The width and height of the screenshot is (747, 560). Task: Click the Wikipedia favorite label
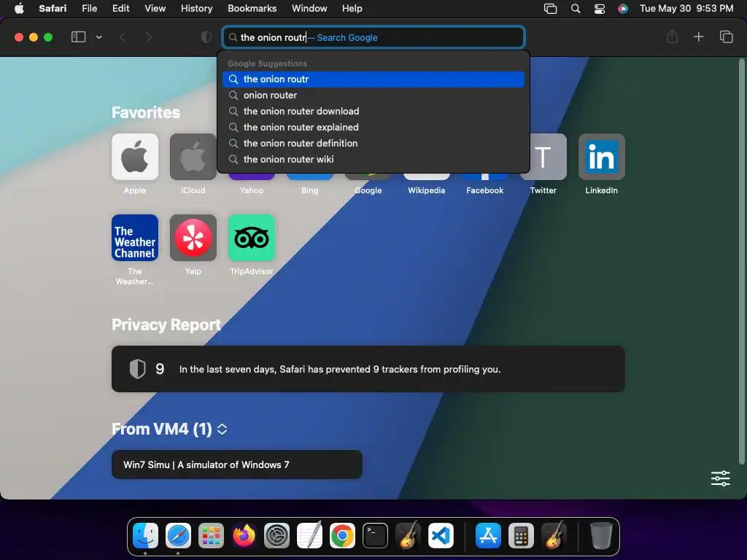click(x=426, y=190)
